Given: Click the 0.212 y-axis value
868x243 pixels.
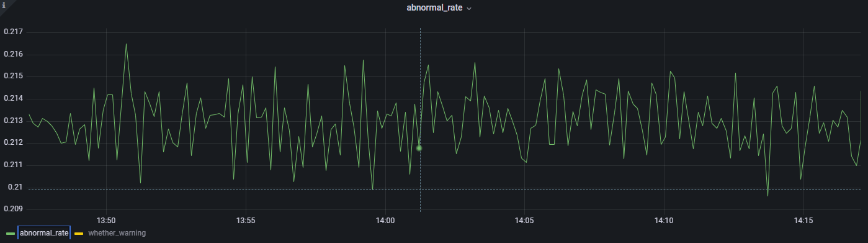Looking at the screenshot, I should pyautogui.click(x=13, y=142).
